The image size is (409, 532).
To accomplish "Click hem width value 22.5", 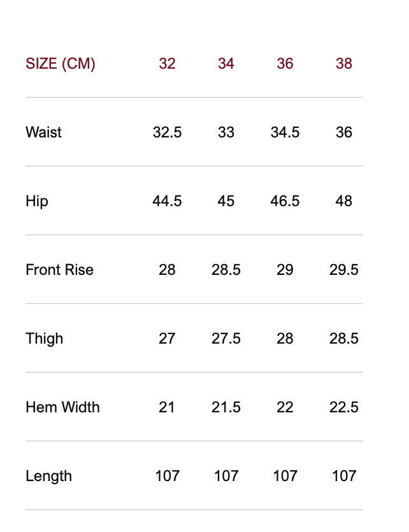I will pyautogui.click(x=344, y=407).
